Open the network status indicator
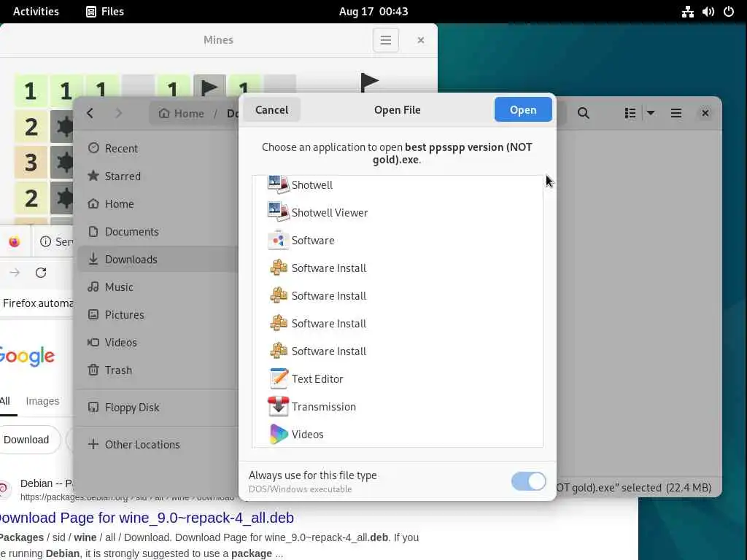This screenshot has width=747, height=560. 687,12
